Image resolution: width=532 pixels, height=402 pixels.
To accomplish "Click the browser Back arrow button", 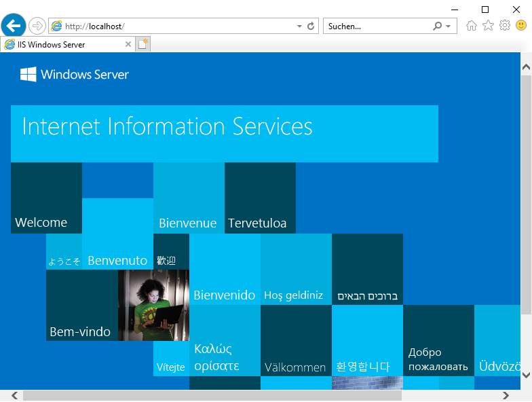I will [14, 26].
